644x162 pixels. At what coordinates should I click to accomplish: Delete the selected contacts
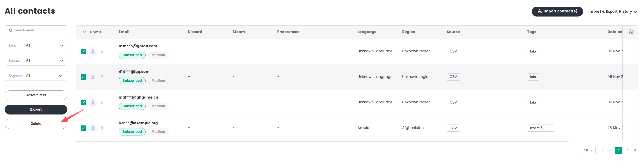point(36,124)
